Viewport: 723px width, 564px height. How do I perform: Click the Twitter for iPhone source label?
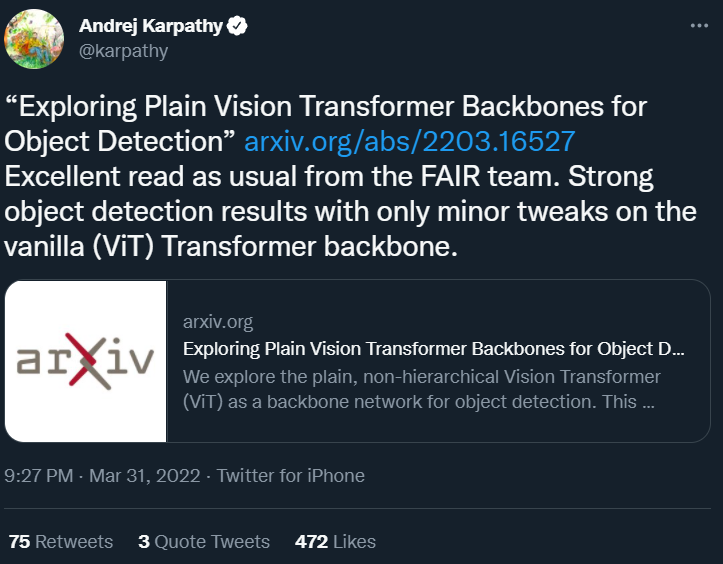[x=291, y=476]
